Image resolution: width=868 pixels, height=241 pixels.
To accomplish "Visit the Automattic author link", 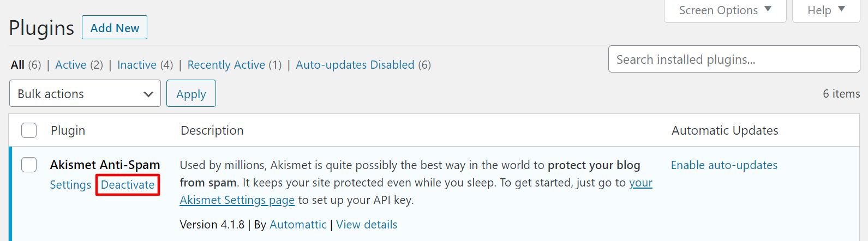I will [x=298, y=225].
